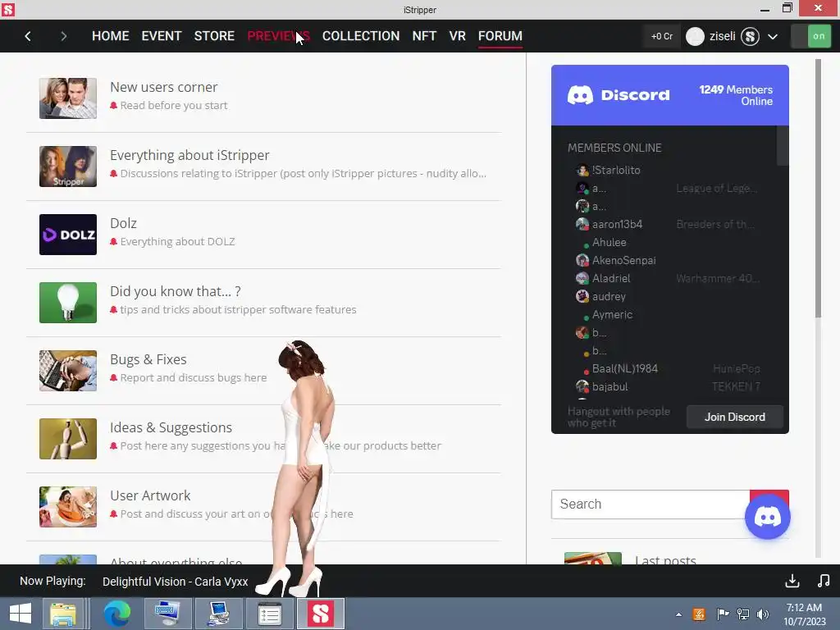The width and height of the screenshot is (840, 630).
Task: Click the ziseli user avatar
Action: coord(695,36)
